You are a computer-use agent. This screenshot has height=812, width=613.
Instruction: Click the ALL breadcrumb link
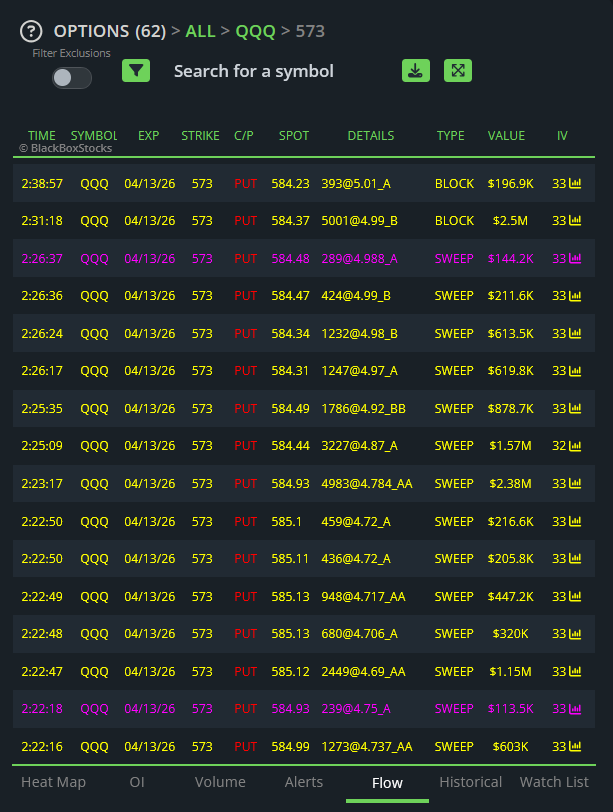click(x=200, y=31)
